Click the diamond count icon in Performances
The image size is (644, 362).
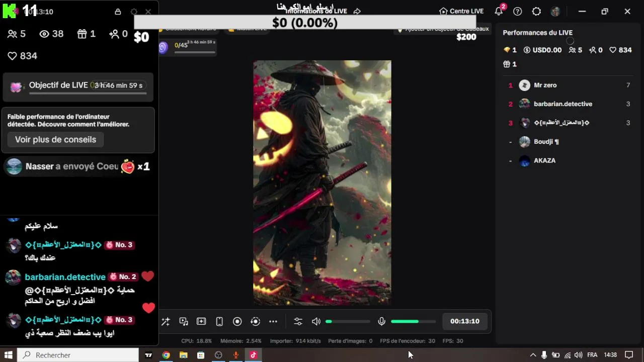(507, 50)
